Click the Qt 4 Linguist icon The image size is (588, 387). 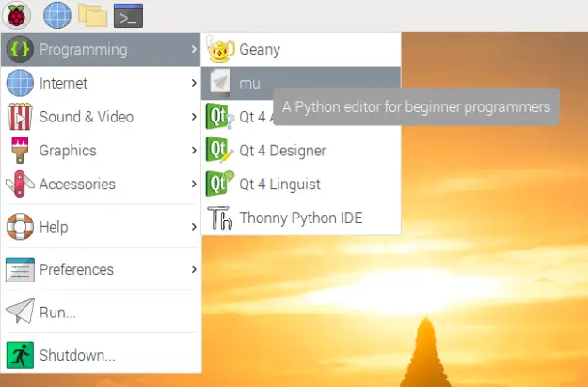(x=220, y=184)
